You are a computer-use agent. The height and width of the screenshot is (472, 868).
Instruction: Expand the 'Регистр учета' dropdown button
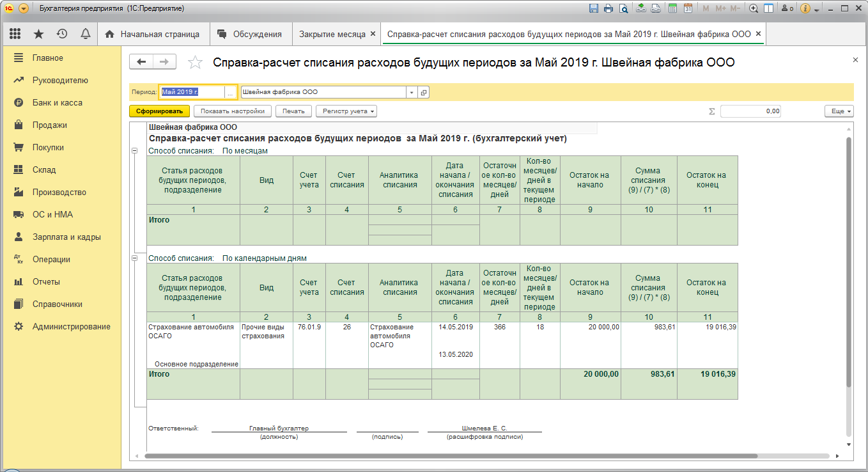tap(346, 111)
